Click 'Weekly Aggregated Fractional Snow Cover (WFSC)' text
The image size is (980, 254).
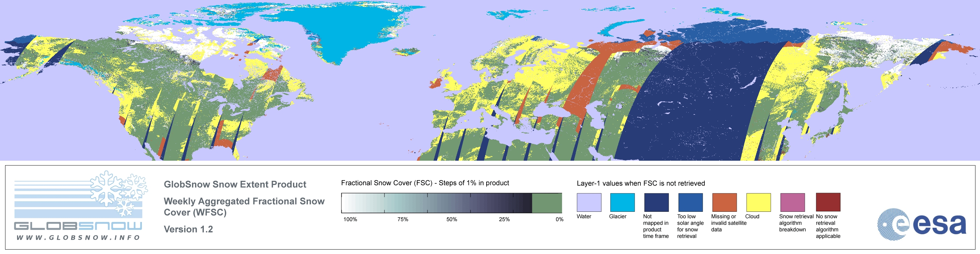pos(244,206)
